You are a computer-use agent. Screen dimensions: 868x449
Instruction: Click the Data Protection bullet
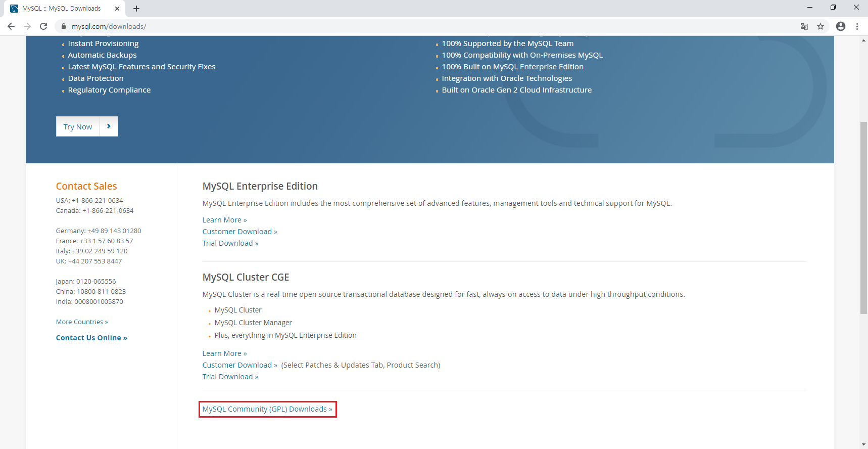click(96, 78)
